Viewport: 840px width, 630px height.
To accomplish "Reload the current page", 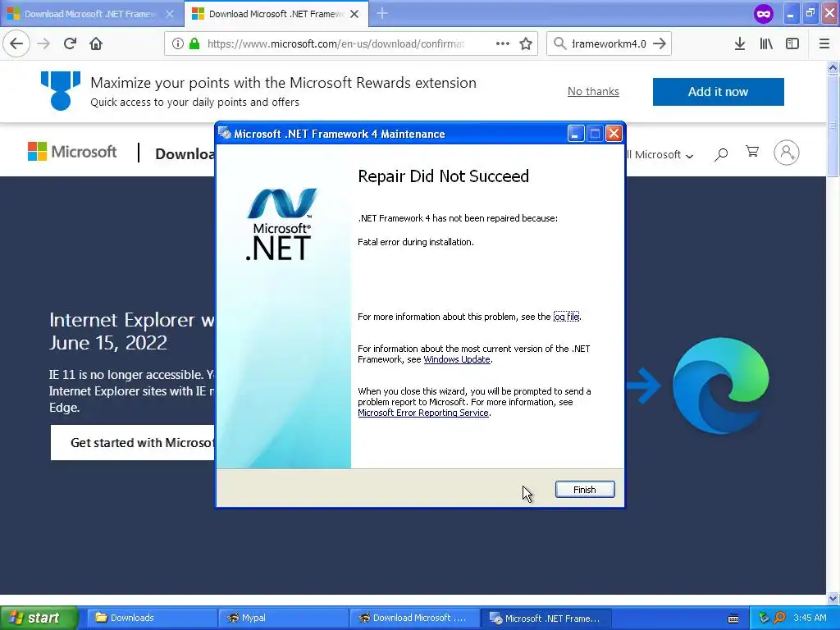I will [x=70, y=43].
